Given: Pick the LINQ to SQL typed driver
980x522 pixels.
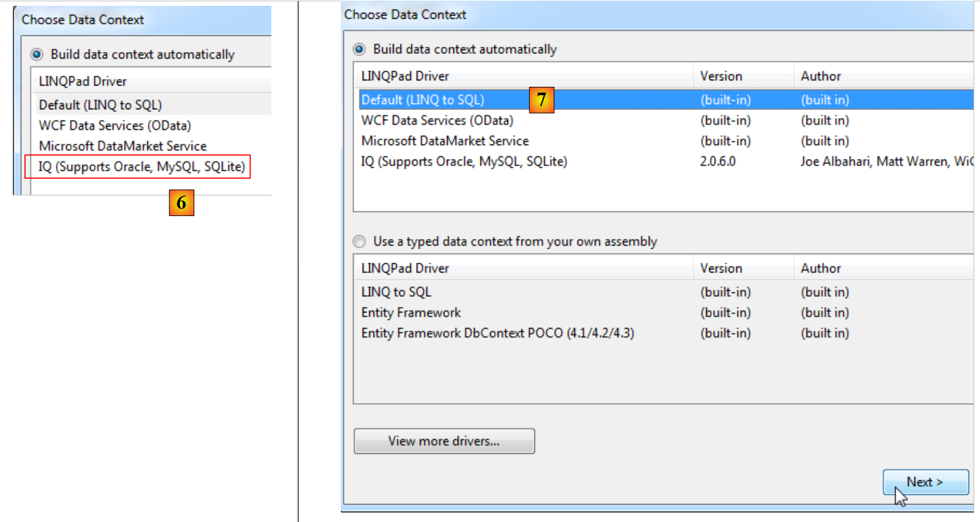Looking at the screenshot, I should click(396, 292).
